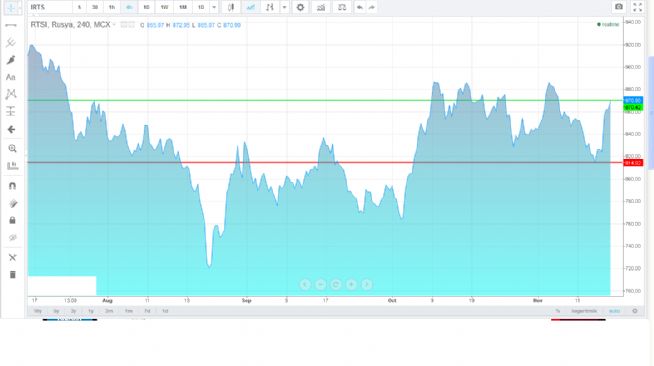This screenshot has height=366, width=654.
Task: Toggle the auto scale option
Action: (x=614, y=311)
